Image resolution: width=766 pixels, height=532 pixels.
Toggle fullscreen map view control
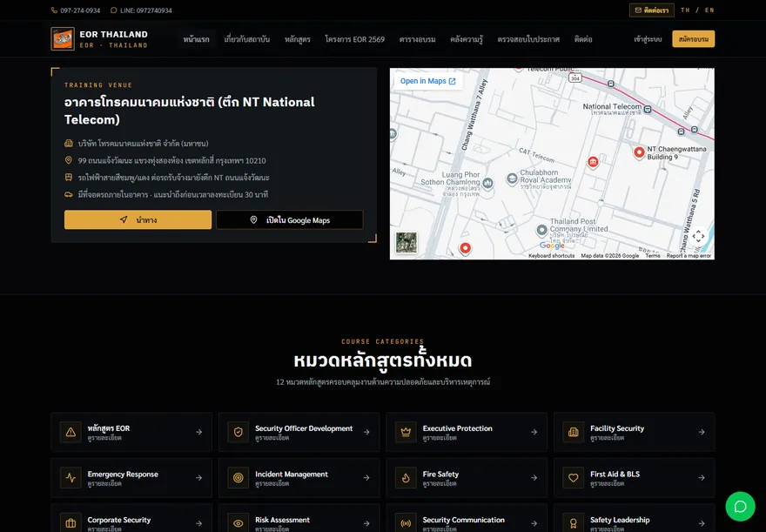(698, 237)
